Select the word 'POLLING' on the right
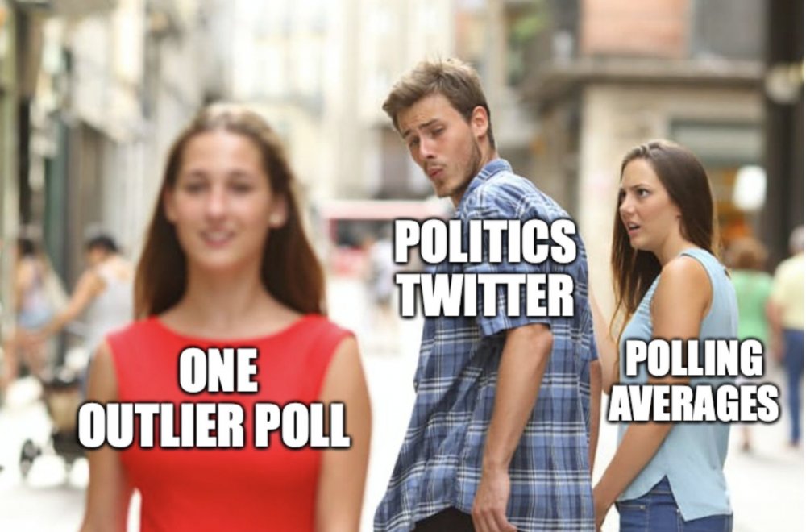 pyautogui.click(x=693, y=358)
